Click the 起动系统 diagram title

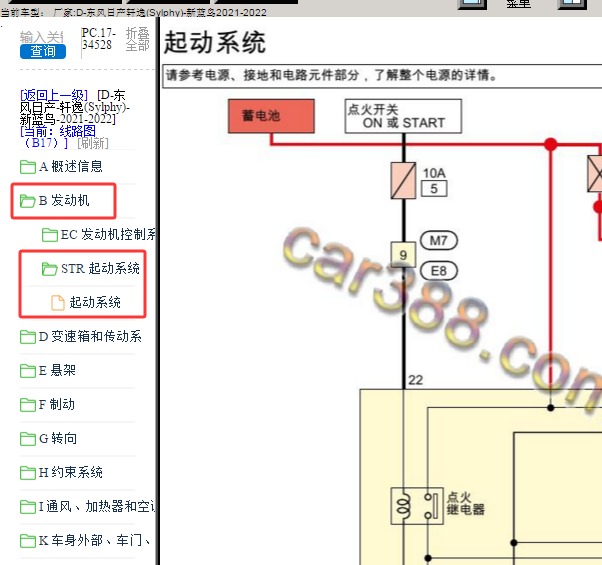point(215,43)
